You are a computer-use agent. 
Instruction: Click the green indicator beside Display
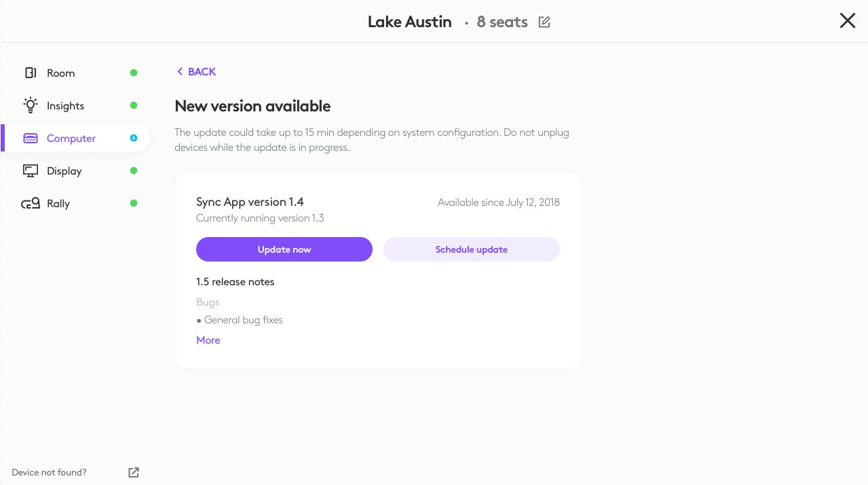point(134,170)
